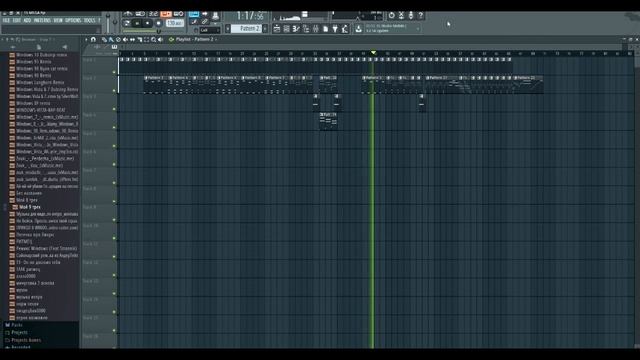Viewport: 640px width, 360px height.
Task: Expand the news panel dropdown arrow
Action: pyautogui.click(x=418, y=29)
